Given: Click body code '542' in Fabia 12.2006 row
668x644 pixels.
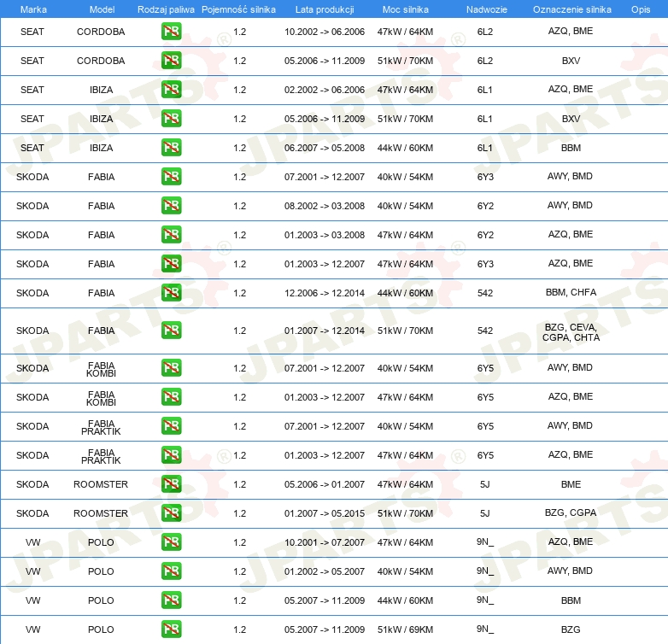Looking at the screenshot, I should [x=485, y=293].
